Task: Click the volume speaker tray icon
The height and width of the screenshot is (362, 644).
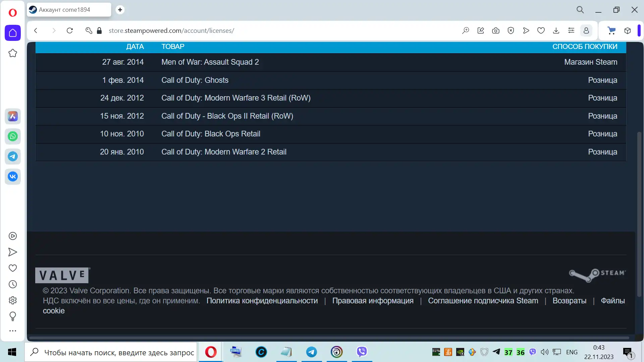Action: (545, 352)
